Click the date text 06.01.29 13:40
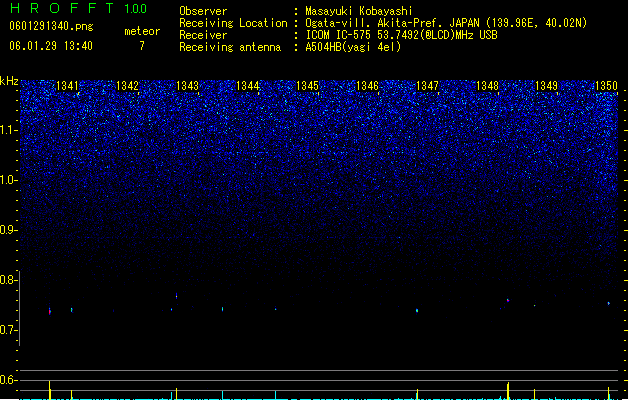 click(x=51, y=46)
